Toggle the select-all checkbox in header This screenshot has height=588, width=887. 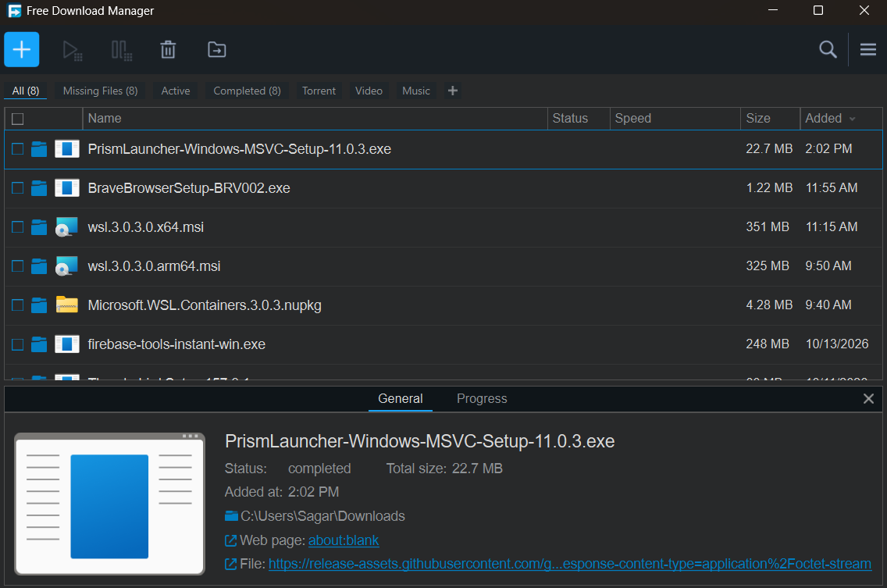pyautogui.click(x=17, y=119)
